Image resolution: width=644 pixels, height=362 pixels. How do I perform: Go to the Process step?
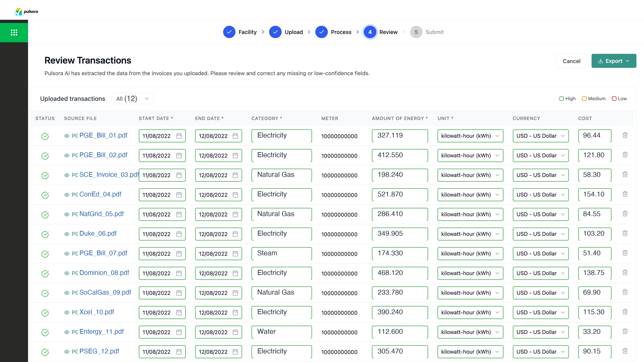click(333, 32)
